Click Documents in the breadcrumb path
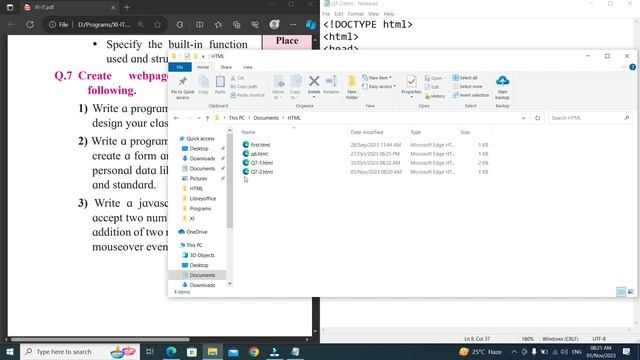Screen dimensions: 640x360 tap(266, 118)
